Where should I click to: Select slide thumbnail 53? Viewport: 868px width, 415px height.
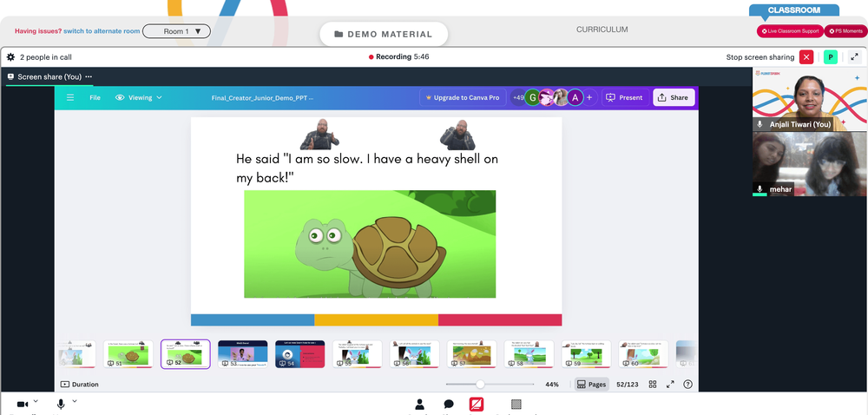coord(242,354)
